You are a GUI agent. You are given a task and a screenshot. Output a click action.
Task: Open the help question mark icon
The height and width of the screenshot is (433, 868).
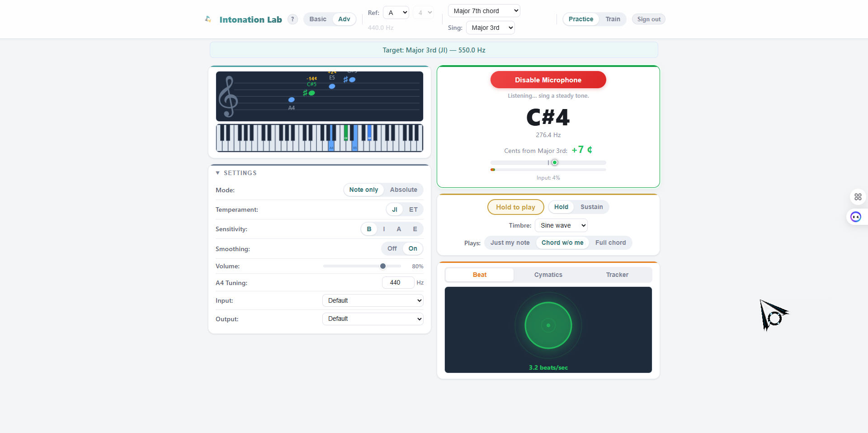[x=292, y=19]
